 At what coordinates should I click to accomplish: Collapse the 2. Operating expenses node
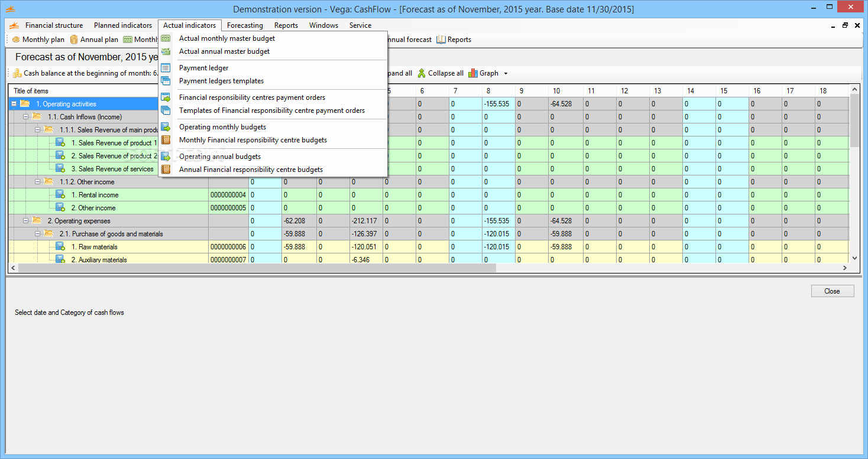coord(25,221)
